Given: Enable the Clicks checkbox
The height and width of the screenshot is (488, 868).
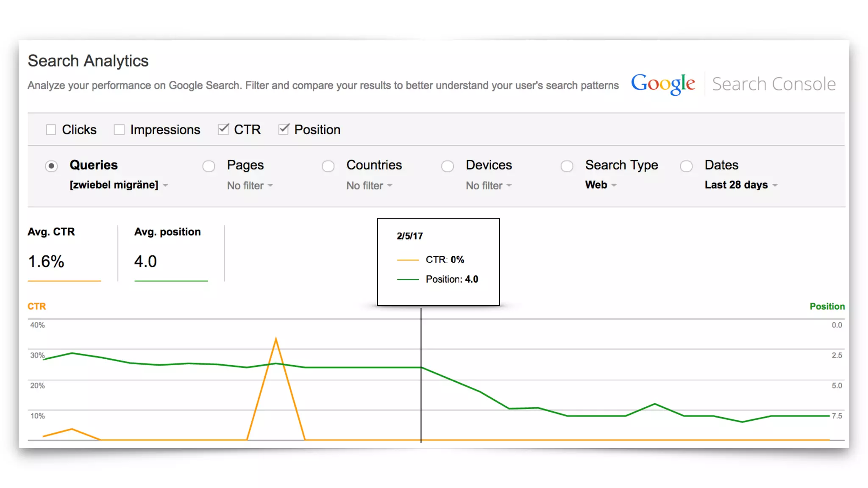Looking at the screenshot, I should tap(51, 130).
